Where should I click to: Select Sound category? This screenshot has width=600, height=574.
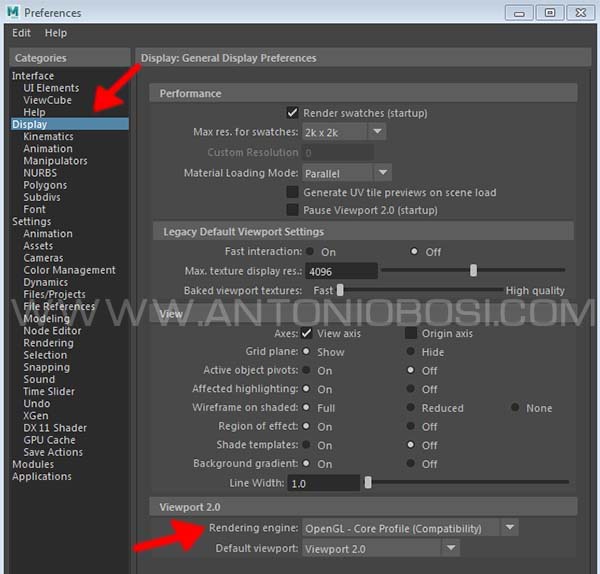(x=39, y=379)
